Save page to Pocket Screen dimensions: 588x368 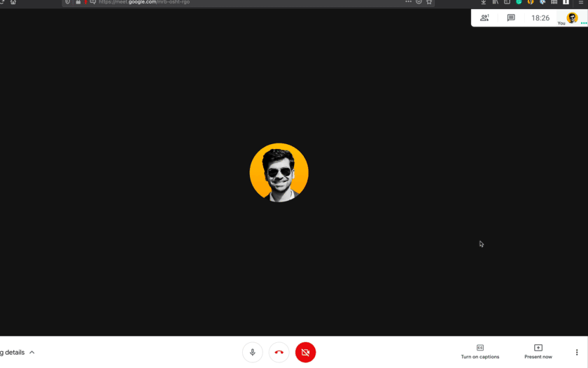click(x=419, y=2)
